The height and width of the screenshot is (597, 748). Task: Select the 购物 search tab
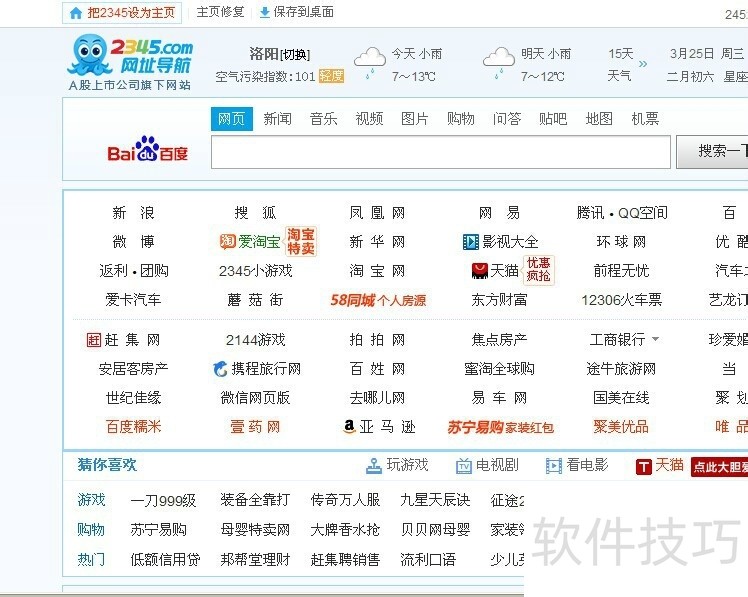(x=461, y=119)
